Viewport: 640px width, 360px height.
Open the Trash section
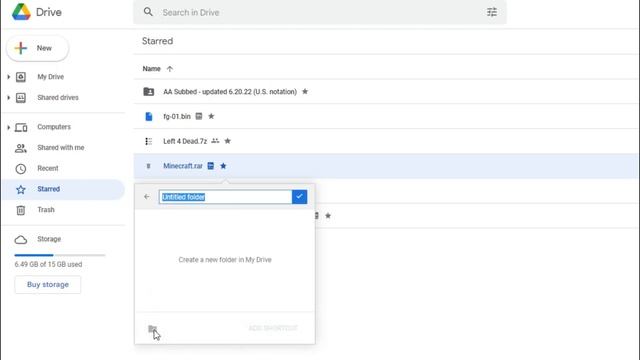point(46,210)
